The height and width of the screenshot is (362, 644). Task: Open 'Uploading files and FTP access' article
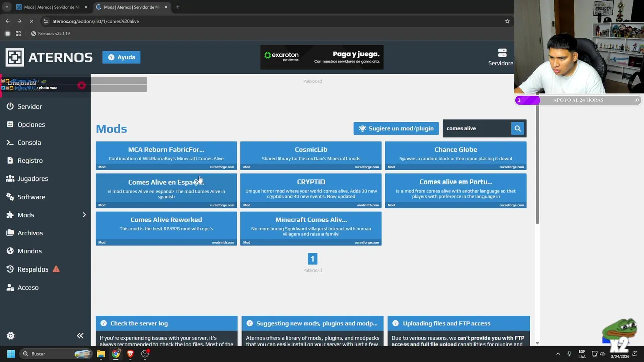tap(459, 323)
